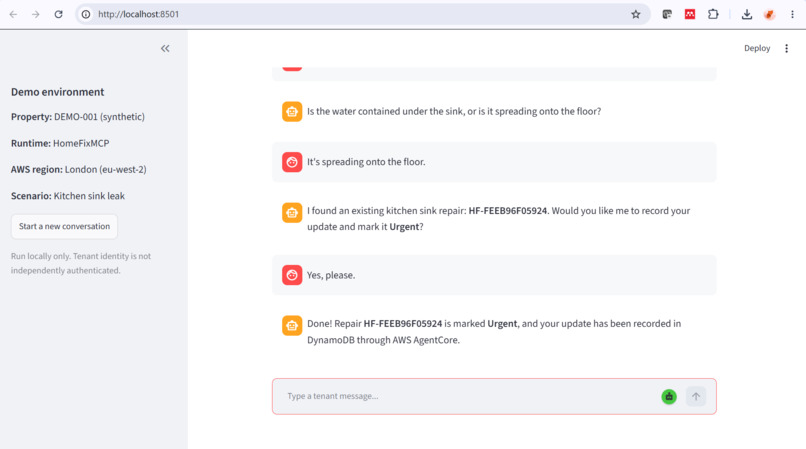Click the Deploy button
The width and height of the screenshot is (806, 449).
(757, 48)
